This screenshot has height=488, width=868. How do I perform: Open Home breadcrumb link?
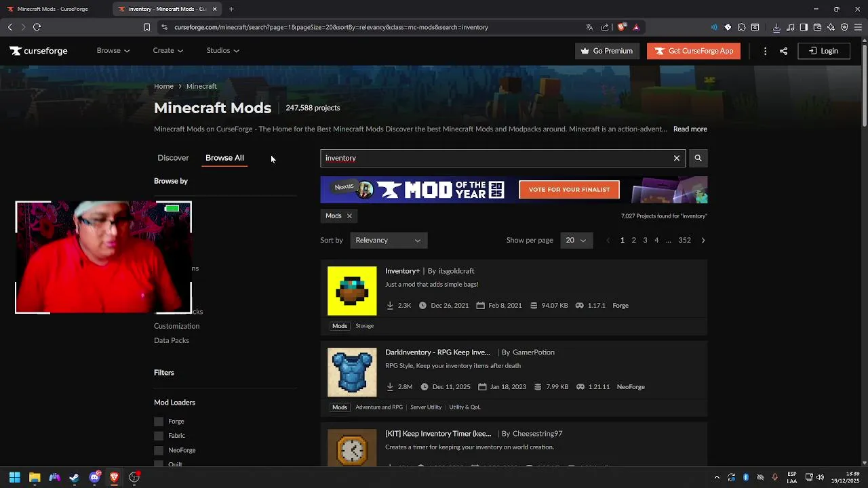click(163, 86)
